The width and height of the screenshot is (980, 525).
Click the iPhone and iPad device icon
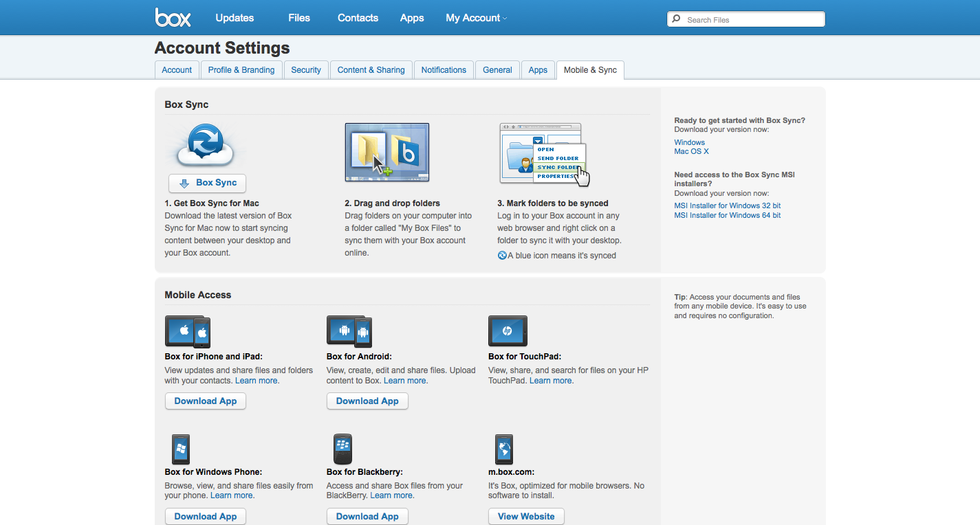pos(188,332)
